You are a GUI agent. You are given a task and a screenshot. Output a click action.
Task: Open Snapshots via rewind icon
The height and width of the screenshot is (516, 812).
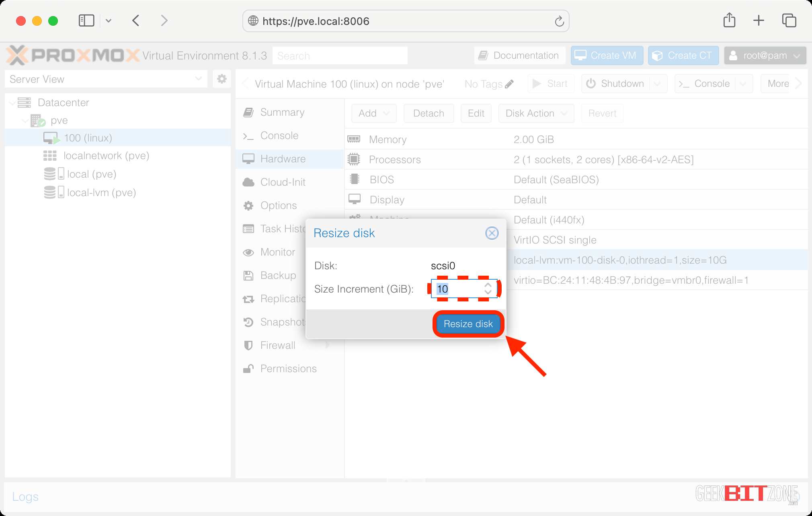[x=248, y=322]
